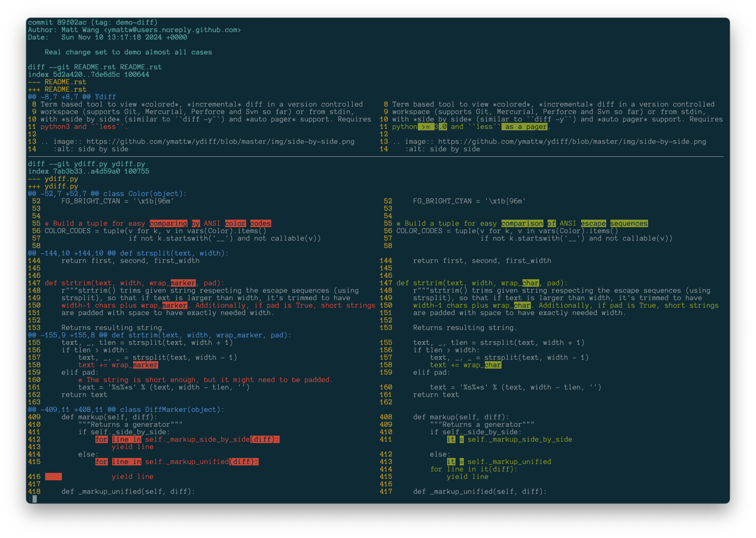Click the index 5d2a420..7de6d5c line
This screenshot has width=756, height=538.
click(x=88, y=74)
